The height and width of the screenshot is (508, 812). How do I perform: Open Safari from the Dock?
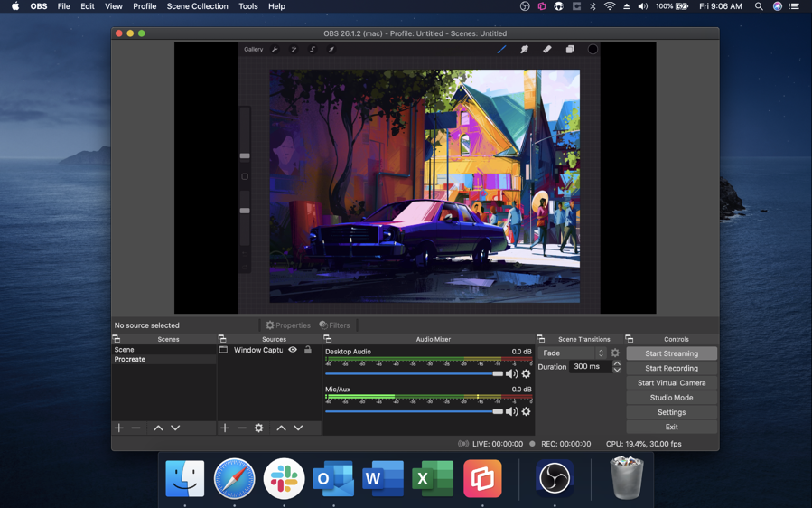tap(234, 478)
